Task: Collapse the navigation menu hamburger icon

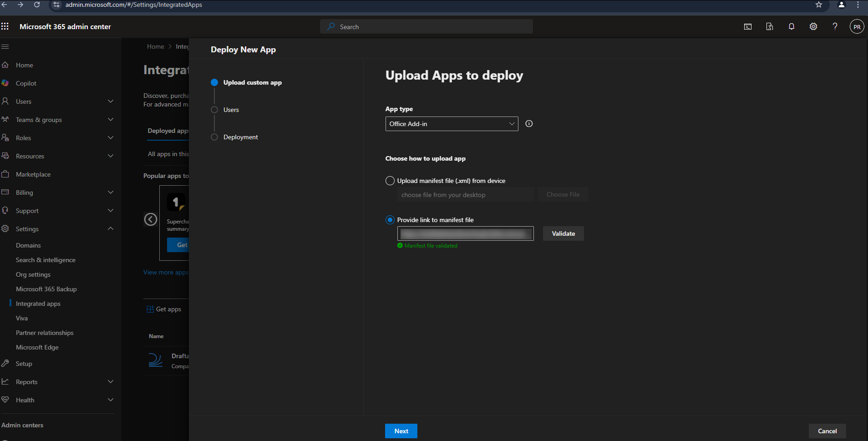Action: pyautogui.click(x=5, y=46)
